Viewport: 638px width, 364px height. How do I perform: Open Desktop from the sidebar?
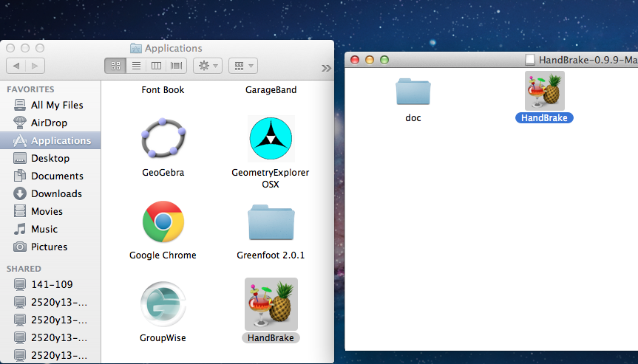click(50, 158)
